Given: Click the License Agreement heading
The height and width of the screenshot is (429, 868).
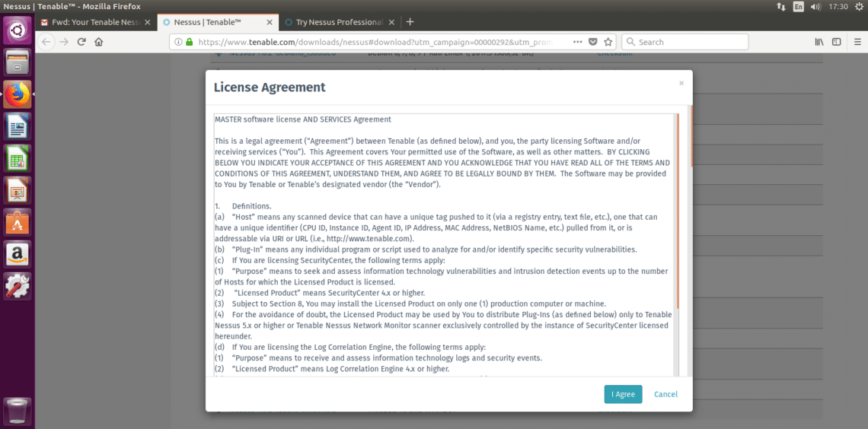Looking at the screenshot, I should [x=270, y=87].
